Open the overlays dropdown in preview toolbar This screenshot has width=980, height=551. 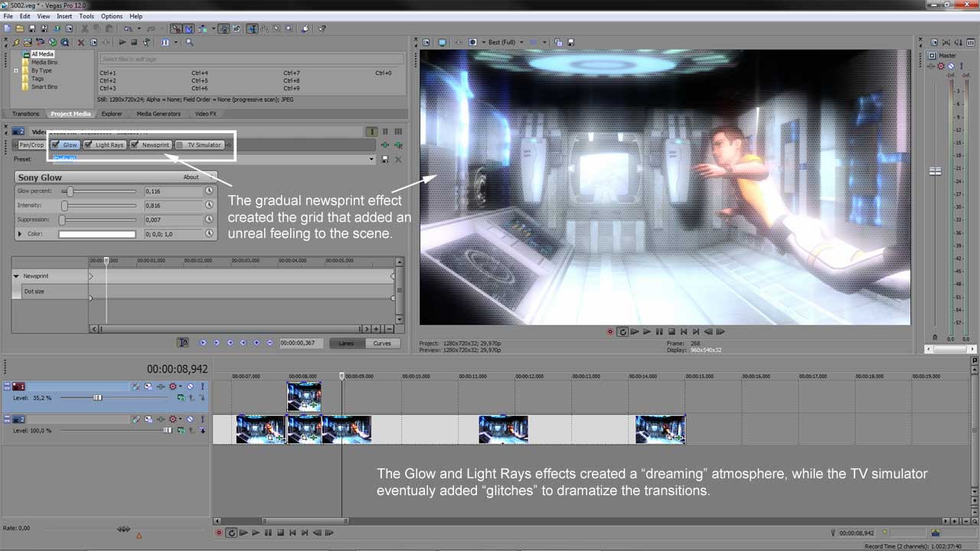(x=544, y=42)
